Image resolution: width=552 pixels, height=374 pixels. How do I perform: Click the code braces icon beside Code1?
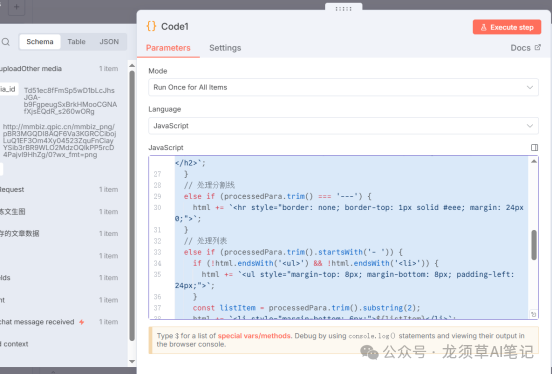pos(151,26)
